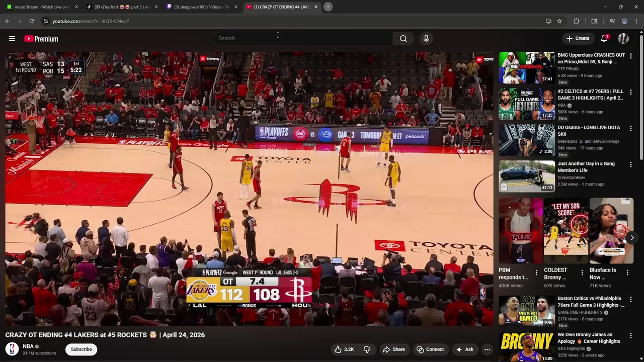The height and width of the screenshot is (362, 644).
Task: Show next Shorts with right arrow
Action: pos(632,237)
